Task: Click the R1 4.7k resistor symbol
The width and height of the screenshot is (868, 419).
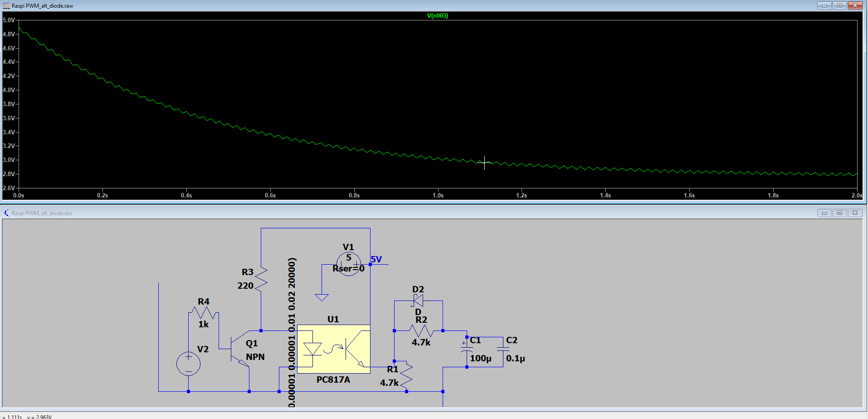Action: 406,375
